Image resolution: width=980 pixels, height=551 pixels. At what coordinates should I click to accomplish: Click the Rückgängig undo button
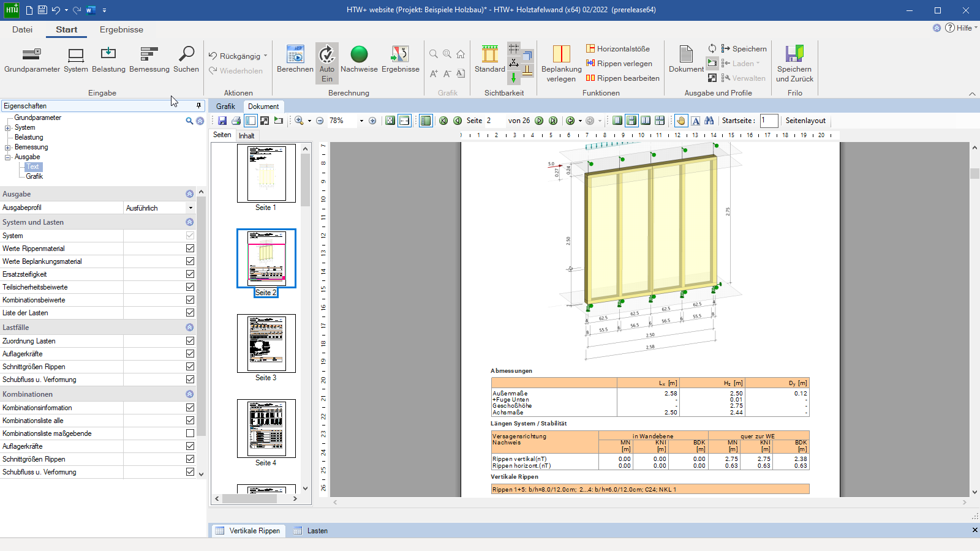pyautogui.click(x=235, y=56)
